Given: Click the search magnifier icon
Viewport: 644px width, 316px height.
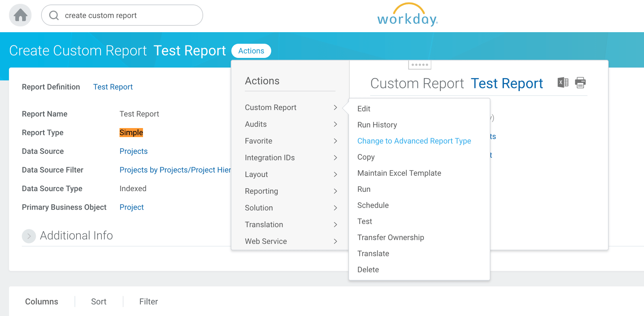Looking at the screenshot, I should (54, 15).
